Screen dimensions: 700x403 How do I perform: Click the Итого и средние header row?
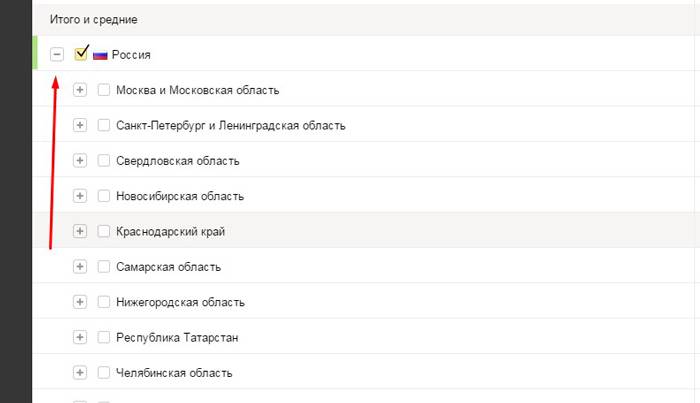point(94,20)
